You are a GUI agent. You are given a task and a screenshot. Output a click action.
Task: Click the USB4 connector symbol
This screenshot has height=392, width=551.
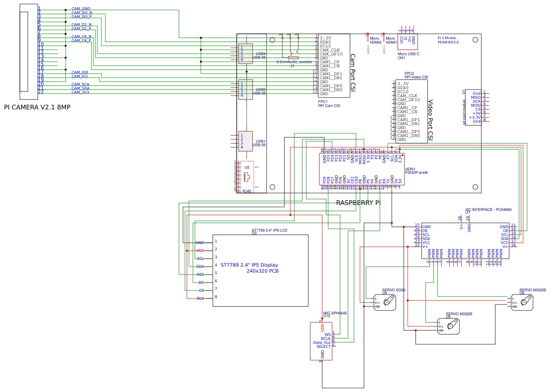245,54
